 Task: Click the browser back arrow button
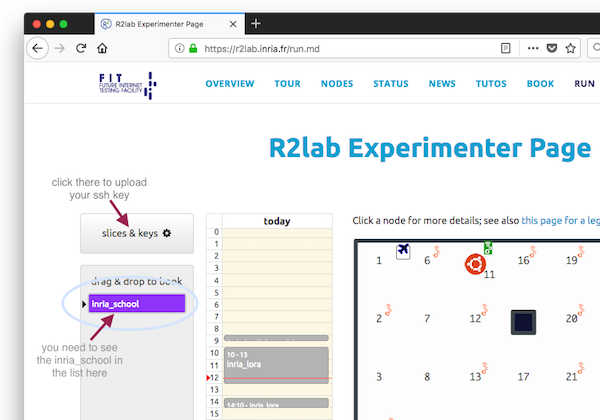(x=38, y=49)
